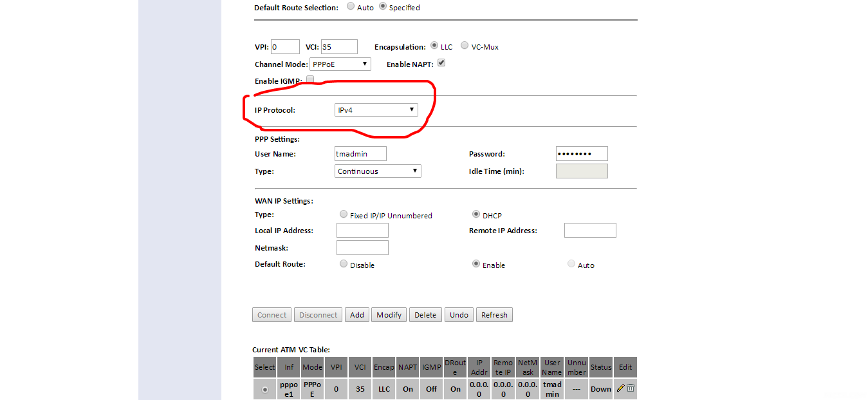
Task: Click the Password input field
Action: pos(581,153)
